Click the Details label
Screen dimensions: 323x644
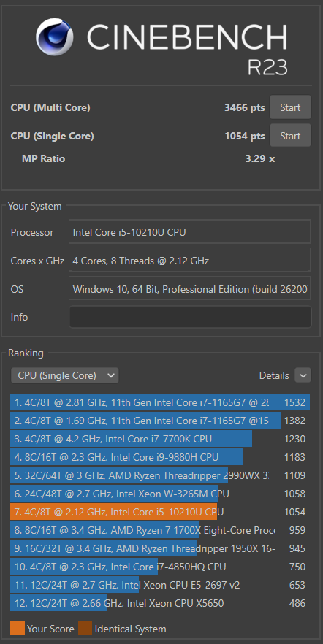[x=274, y=375]
